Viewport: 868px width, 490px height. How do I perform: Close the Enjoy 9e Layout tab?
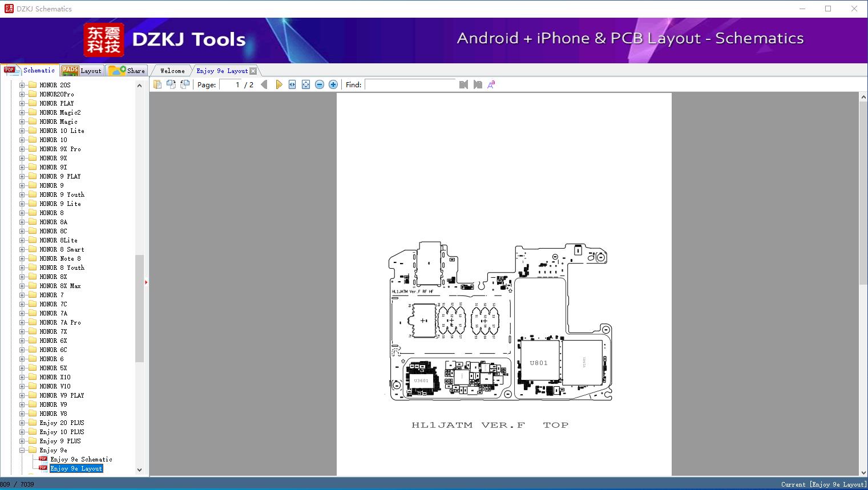tap(253, 71)
